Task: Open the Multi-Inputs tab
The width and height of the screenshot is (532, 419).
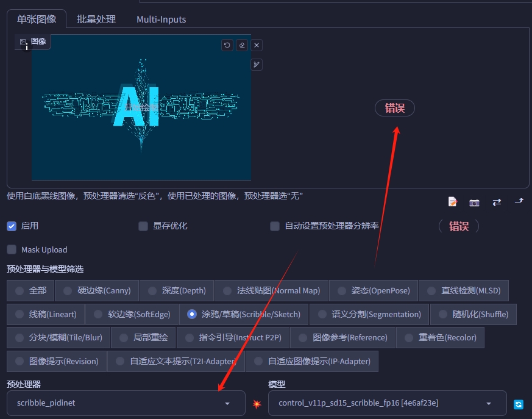Action: click(x=161, y=20)
